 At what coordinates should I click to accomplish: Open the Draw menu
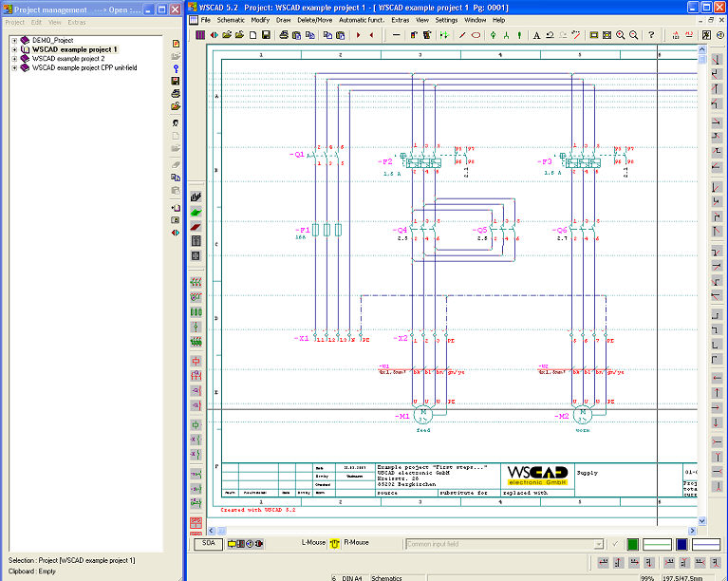[x=283, y=20]
